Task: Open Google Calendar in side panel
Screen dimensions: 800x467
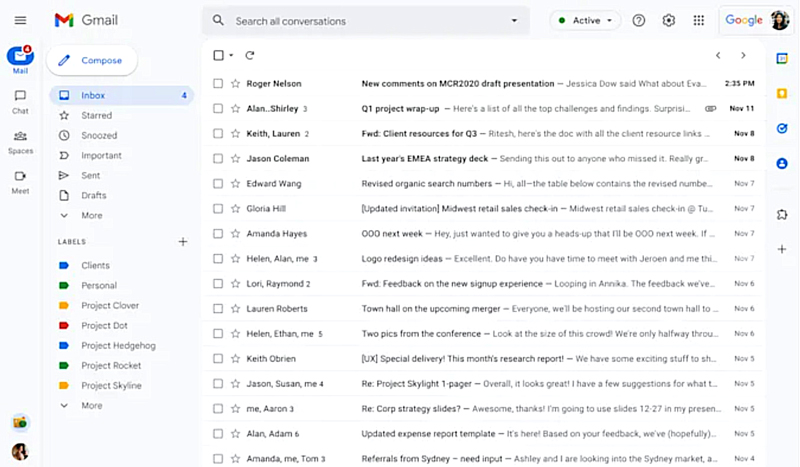Action: [782, 59]
